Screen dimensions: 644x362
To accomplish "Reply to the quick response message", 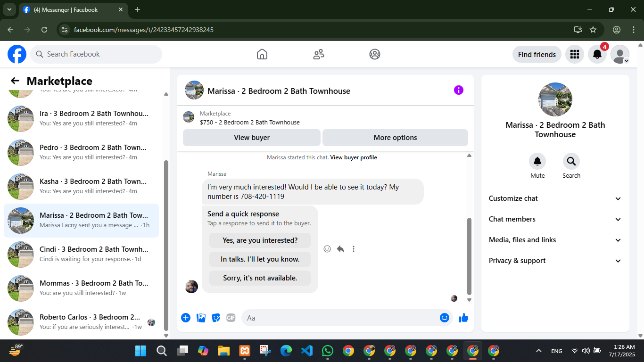I will point(340,249).
